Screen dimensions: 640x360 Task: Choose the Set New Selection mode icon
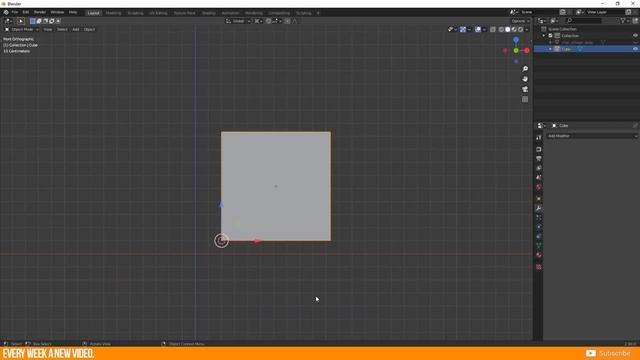click(x=33, y=21)
